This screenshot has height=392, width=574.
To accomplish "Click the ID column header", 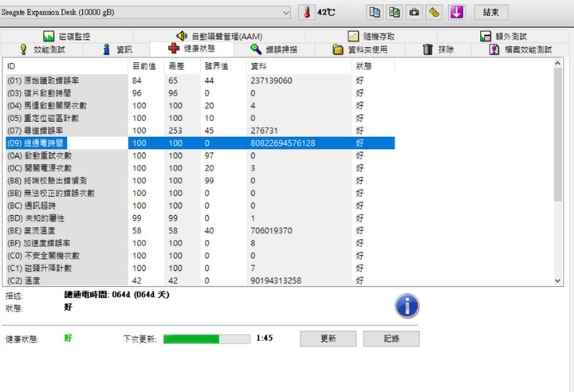I will coord(66,66).
